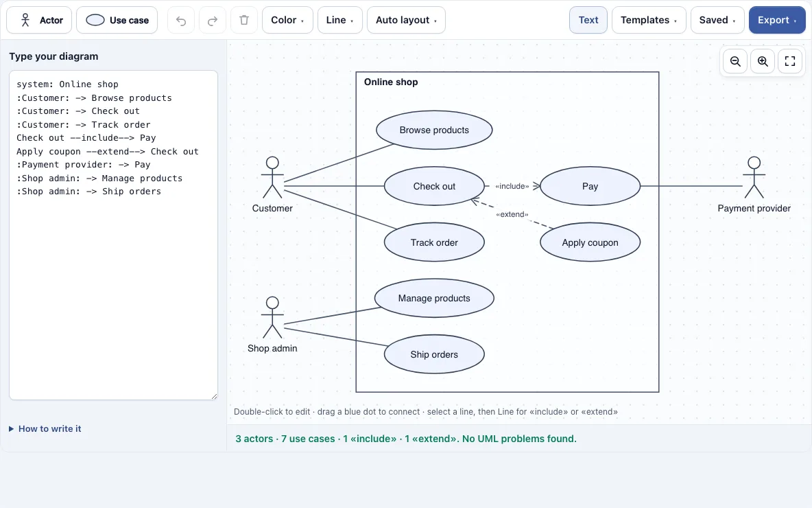
Task: Open the Auto layout dropdown
Action: click(x=406, y=20)
